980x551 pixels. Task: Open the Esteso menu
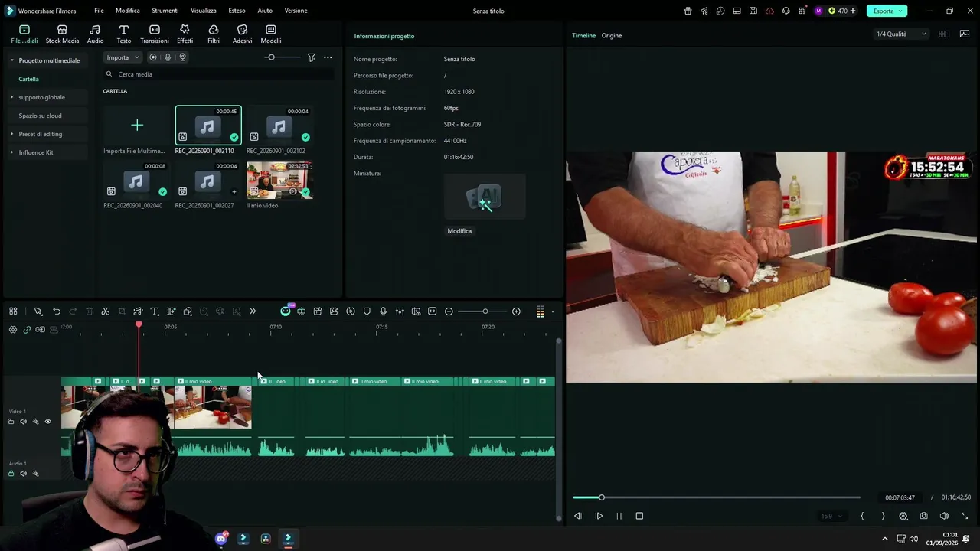coord(237,11)
